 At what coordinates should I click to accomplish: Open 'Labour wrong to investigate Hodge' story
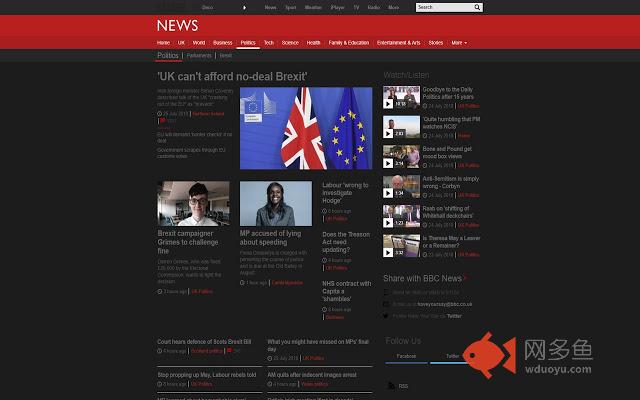coord(345,193)
